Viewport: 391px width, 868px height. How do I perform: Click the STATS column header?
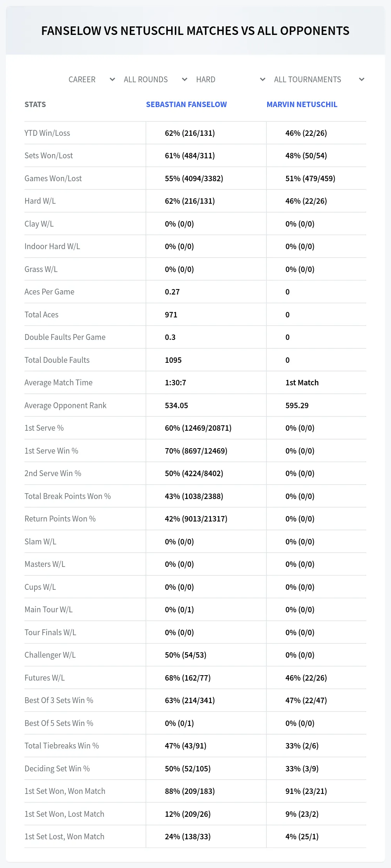point(35,104)
